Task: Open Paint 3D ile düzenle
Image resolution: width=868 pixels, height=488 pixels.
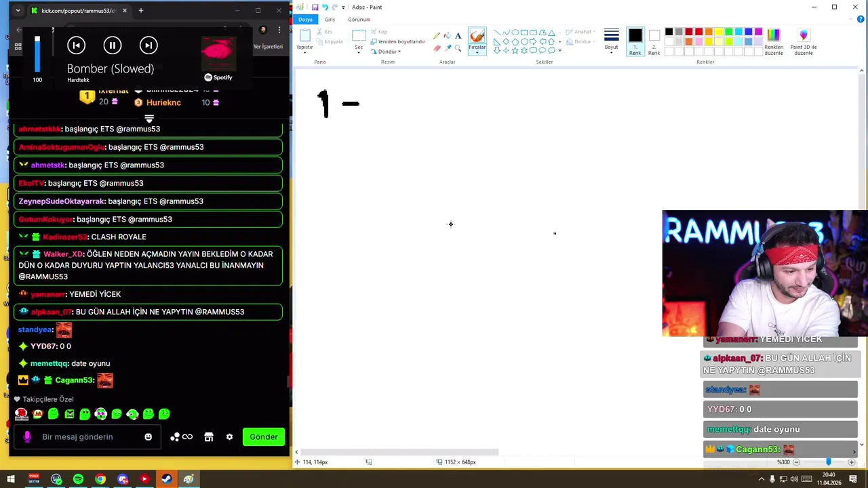Action: click(x=804, y=41)
